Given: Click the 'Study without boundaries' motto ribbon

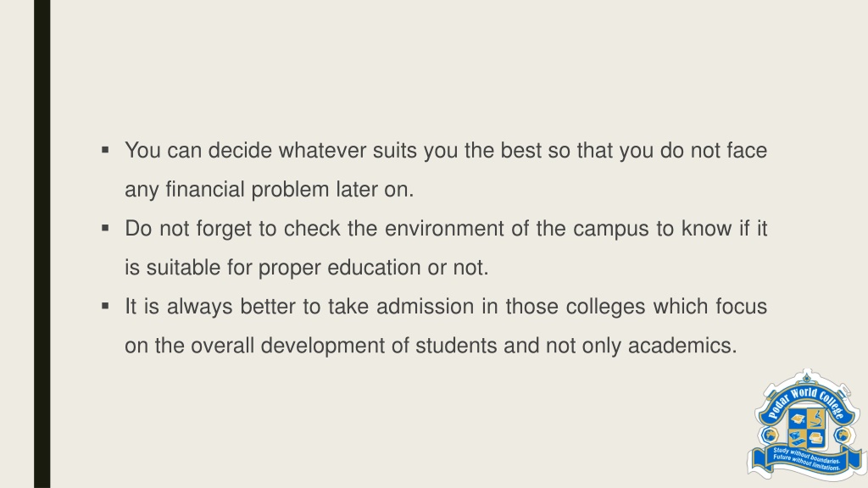Looking at the screenshot, I should pyautogui.click(x=807, y=458).
